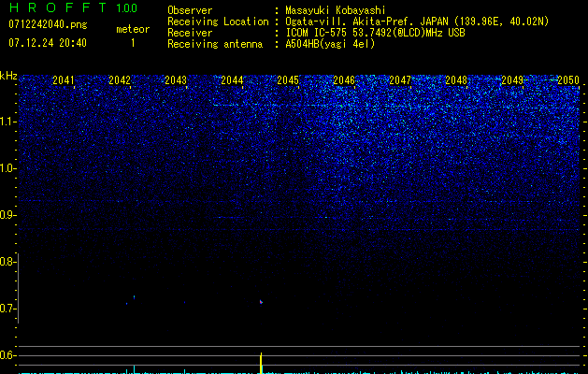Click the Ogata-vill. Akita-Pref. JAPAN location text
The image size is (588, 374).
tap(417, 22)
